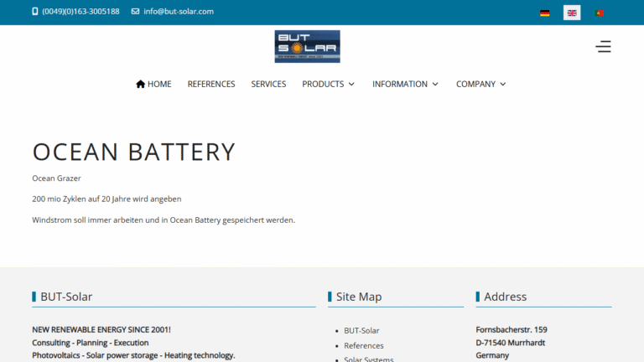
Task: Click the Ocean Battery page heading
Action: 134,152
